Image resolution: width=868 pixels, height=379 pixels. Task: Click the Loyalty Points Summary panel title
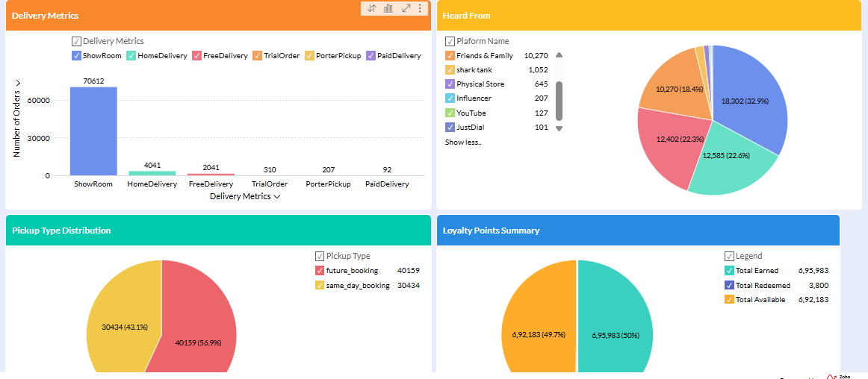(x=491, y=231)
